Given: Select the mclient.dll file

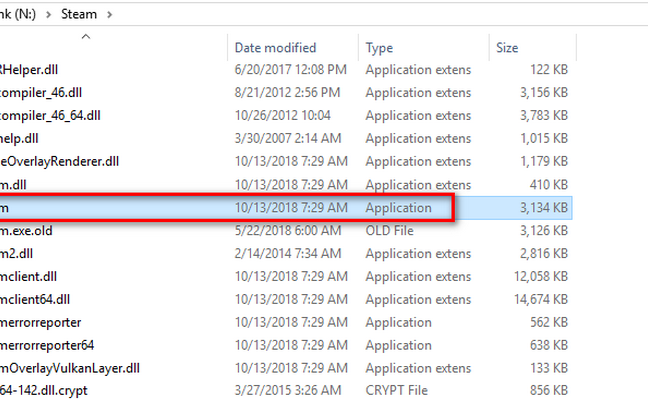Looking at the screenshot, I should coord(29,276).
